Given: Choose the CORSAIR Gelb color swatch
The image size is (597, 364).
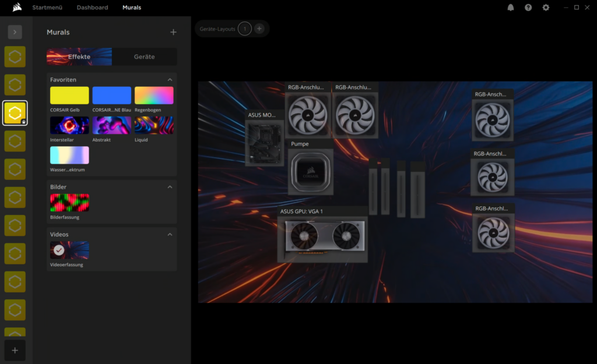Looking at the screenshot, I should [69, 96].
